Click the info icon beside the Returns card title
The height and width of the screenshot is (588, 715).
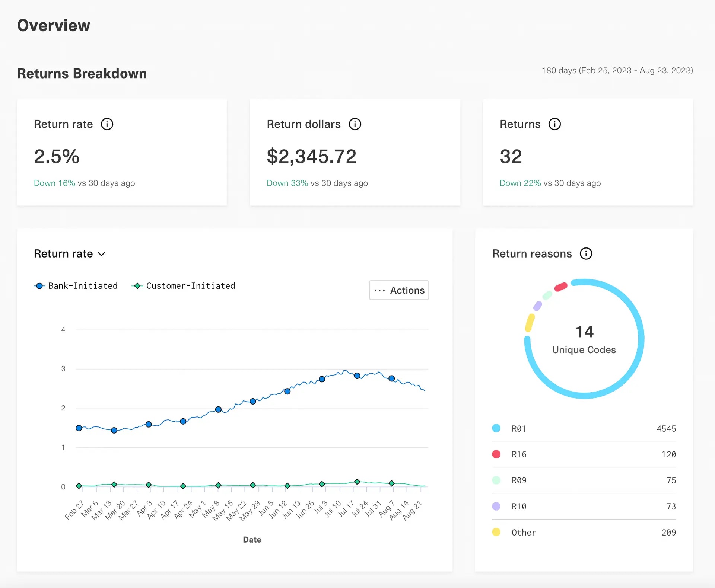(554, 124)
